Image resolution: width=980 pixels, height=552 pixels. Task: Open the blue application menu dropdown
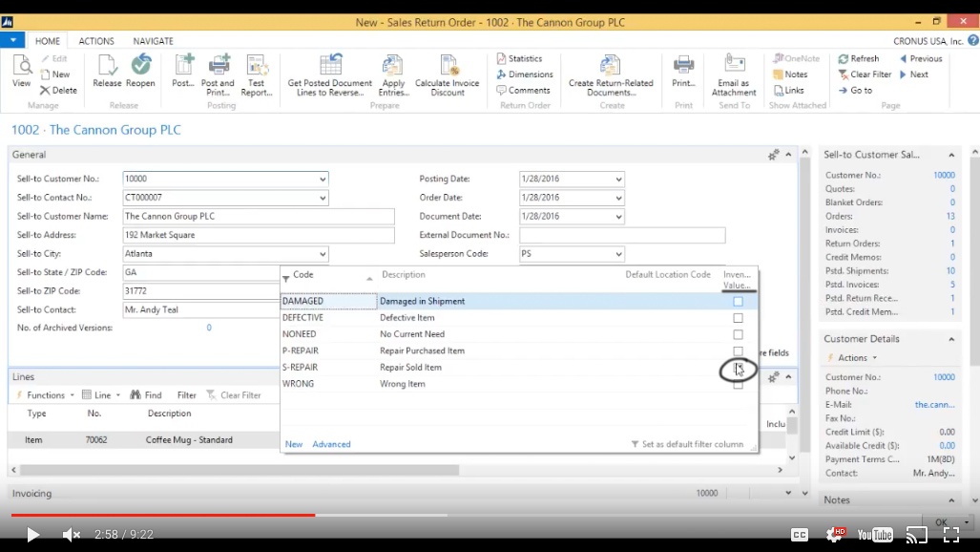12,40
